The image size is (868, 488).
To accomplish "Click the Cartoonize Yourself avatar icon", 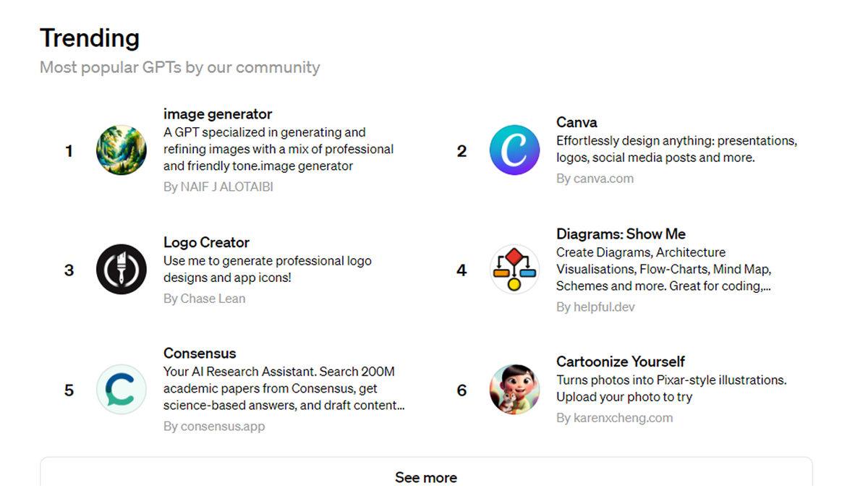I will tap(514, 390).
